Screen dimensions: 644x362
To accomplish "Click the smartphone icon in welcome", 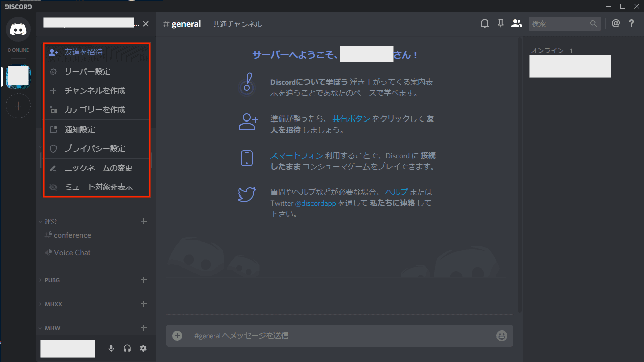I will 247,158.
